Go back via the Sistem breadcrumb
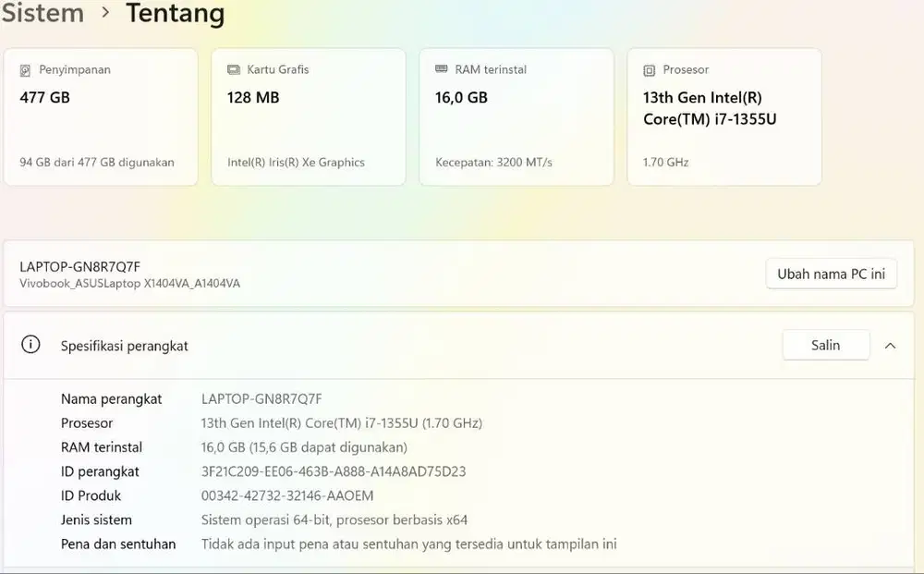Viewport: 924px width, 574px height. point(43,14)
